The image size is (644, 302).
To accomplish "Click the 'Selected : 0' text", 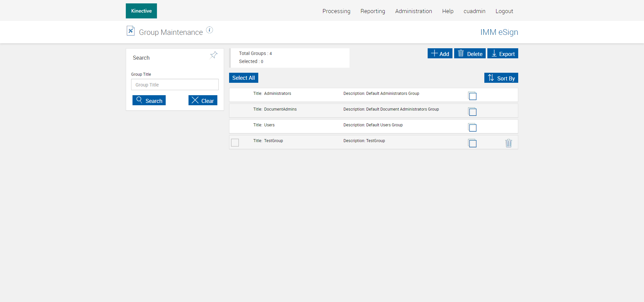I will 251,61.
